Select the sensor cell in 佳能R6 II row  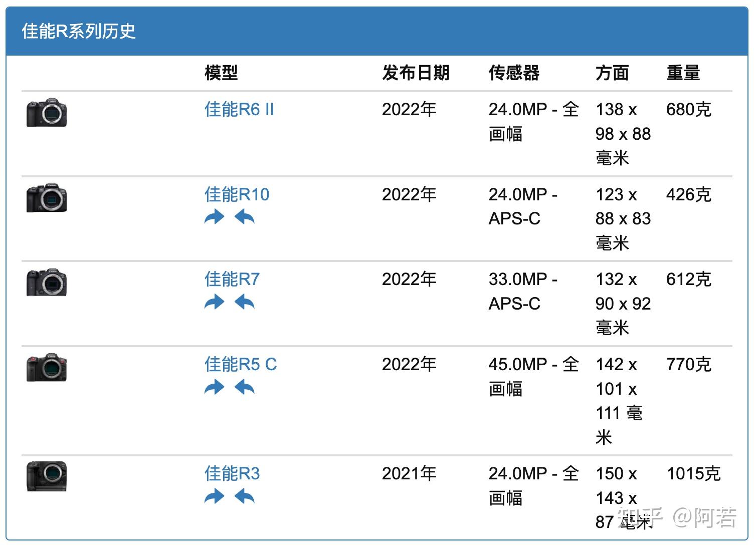(x=534, y=122)
